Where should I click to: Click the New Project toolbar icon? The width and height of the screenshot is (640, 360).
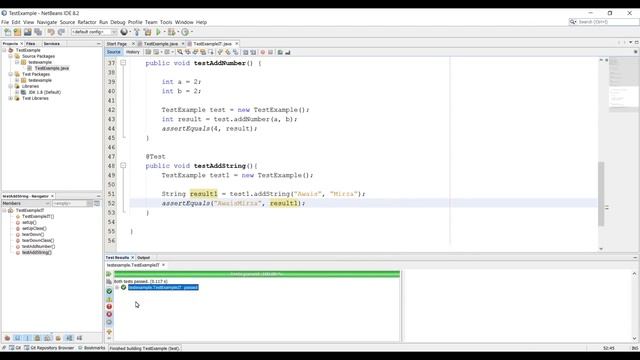[x=17, y=32]
